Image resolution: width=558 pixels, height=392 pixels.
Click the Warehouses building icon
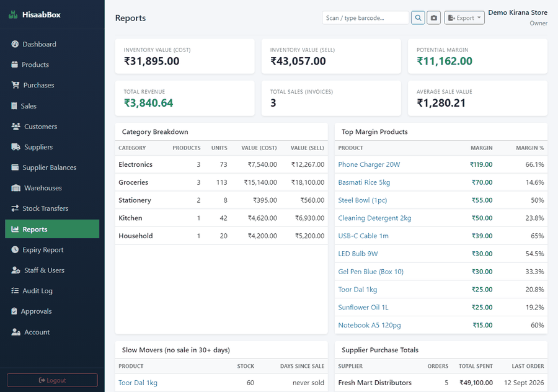(x=15, y=188)
